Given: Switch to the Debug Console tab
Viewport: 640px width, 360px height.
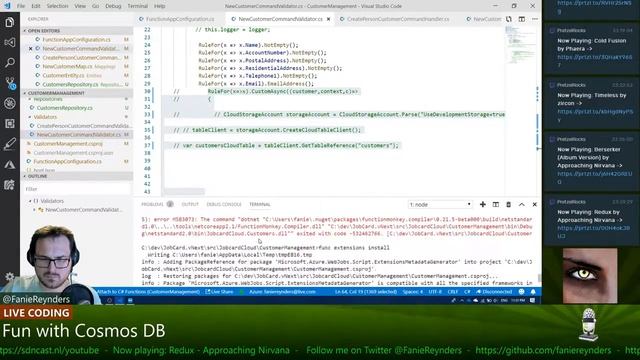Looking at the screenshot, I should [224, 204].
